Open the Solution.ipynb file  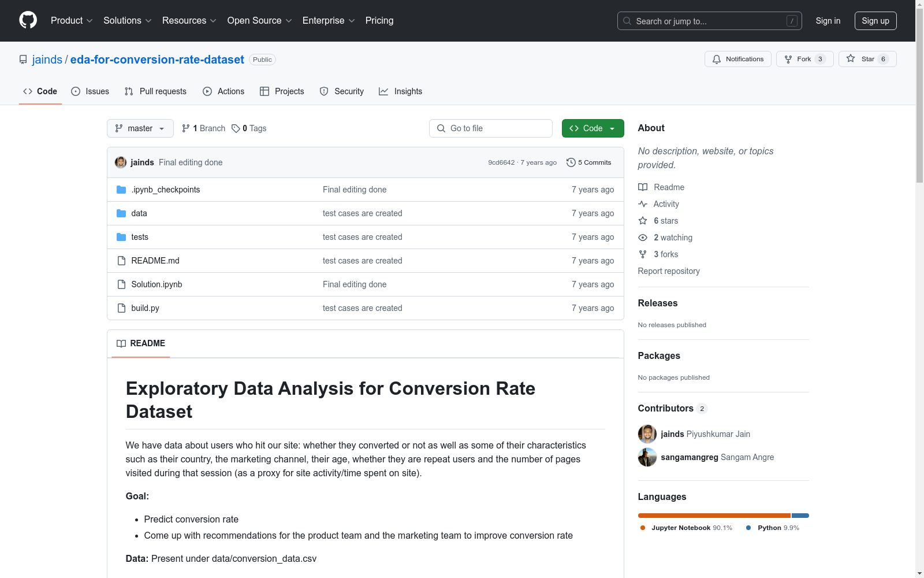click(157, 284)
